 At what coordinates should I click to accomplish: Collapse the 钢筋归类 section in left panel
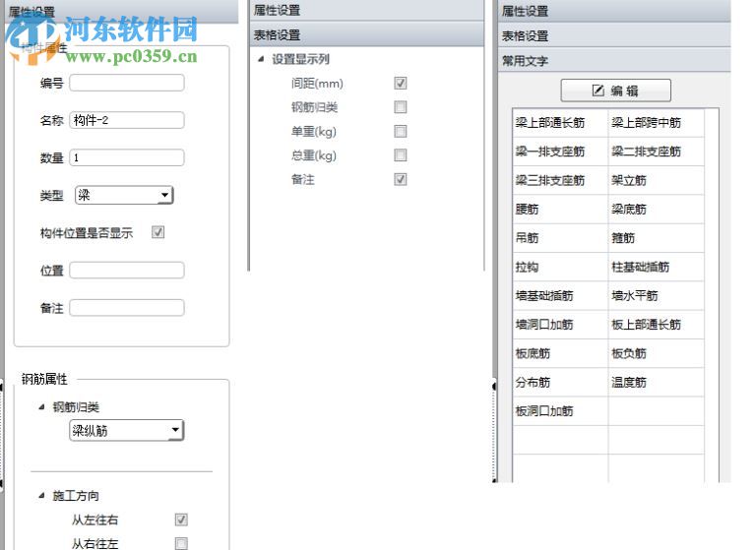pos(41,407)
